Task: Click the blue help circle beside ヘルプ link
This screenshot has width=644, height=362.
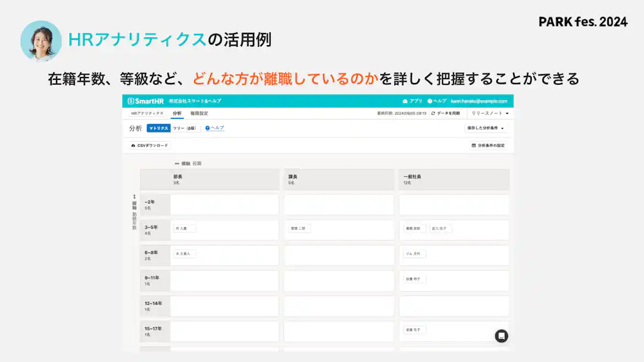Action: [x=206, y=128]
